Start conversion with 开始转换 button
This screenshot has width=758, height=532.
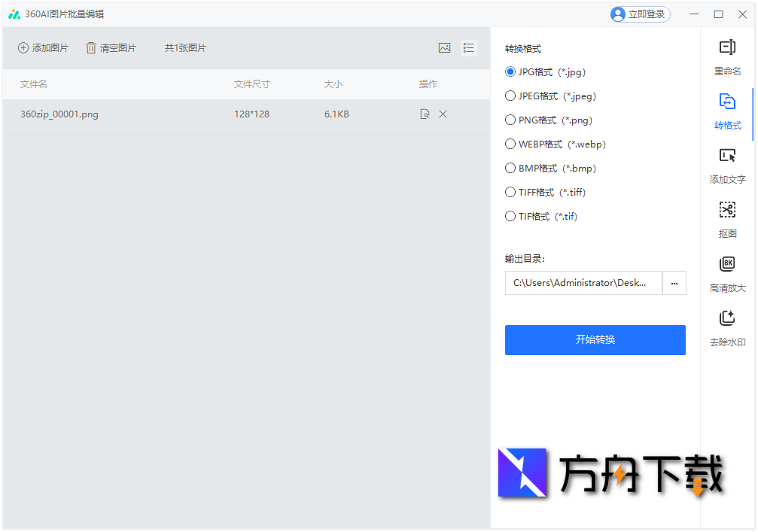point(595,340)
